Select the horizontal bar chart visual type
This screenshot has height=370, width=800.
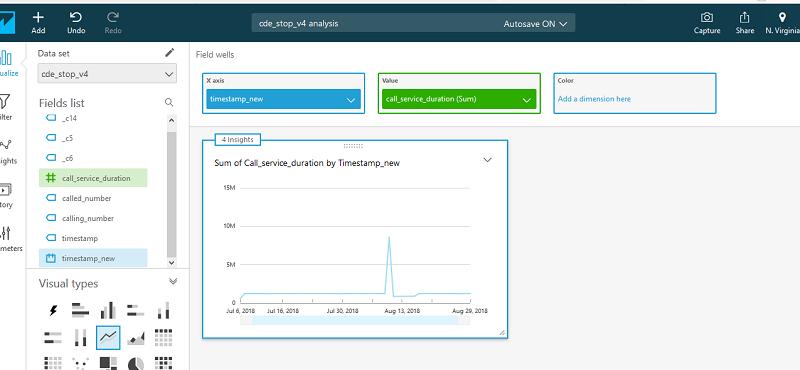click(80, 310)
